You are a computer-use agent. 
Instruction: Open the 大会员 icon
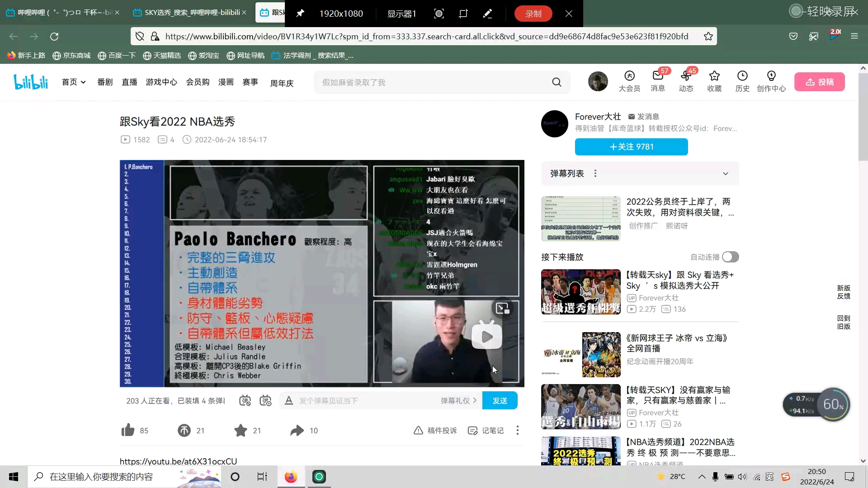[x=629, y=82]
